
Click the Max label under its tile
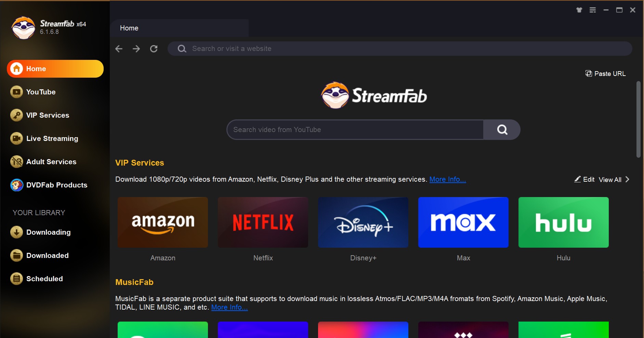pos(463,258)
